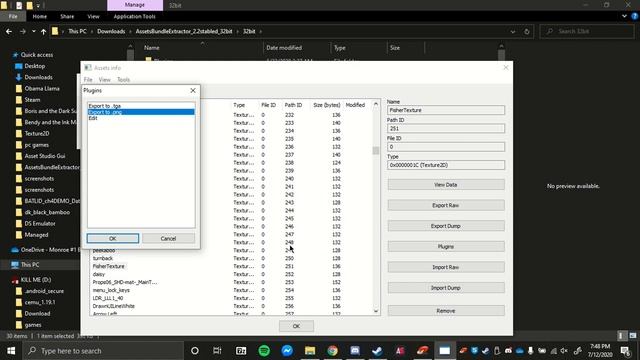
Task: Go up one folder level in Explorer
Action: click(44, 31)
